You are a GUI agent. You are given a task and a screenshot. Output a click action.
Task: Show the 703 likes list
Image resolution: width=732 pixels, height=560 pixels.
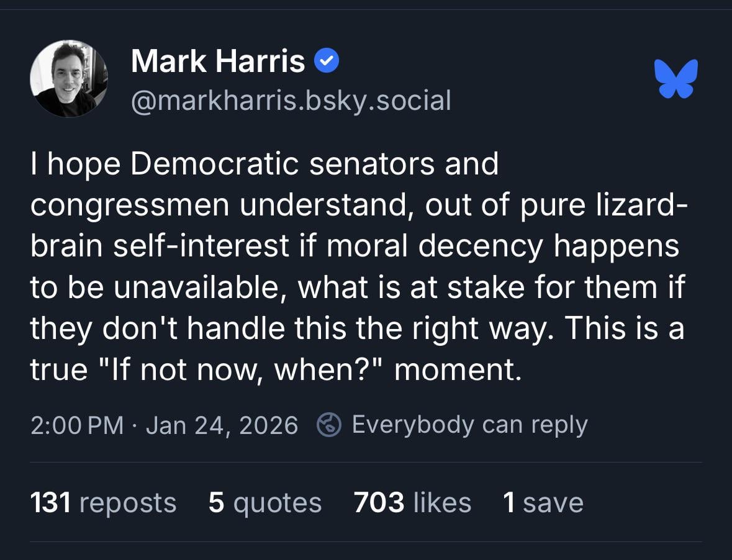click(x=412, y=502)
